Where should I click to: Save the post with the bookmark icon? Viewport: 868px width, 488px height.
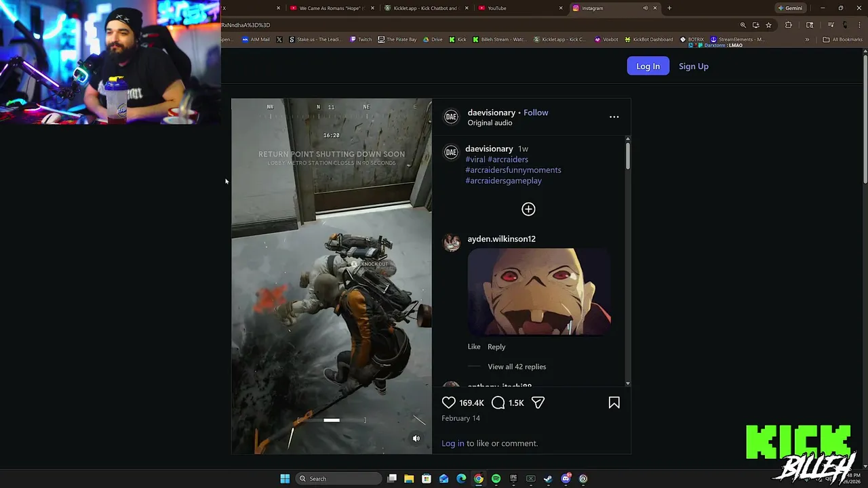click(x=614, y=403)
